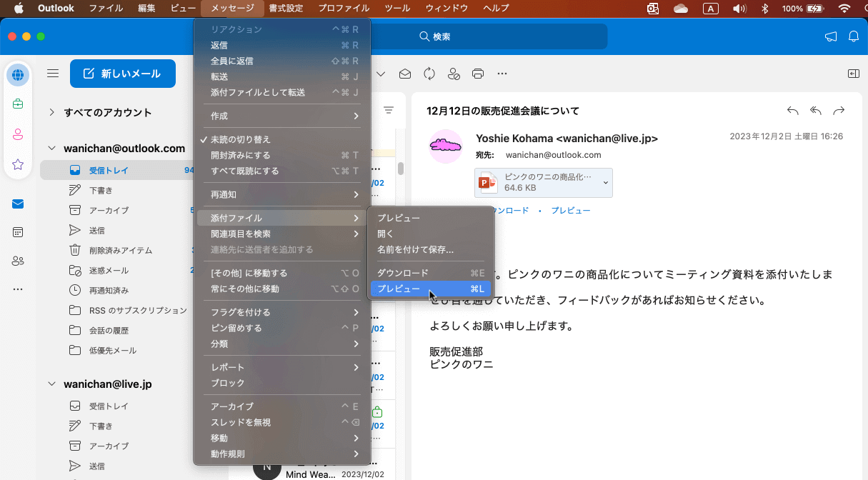Open the 下書き folder under outlook.com
The image size is (868, 480).
pos(101,191)
